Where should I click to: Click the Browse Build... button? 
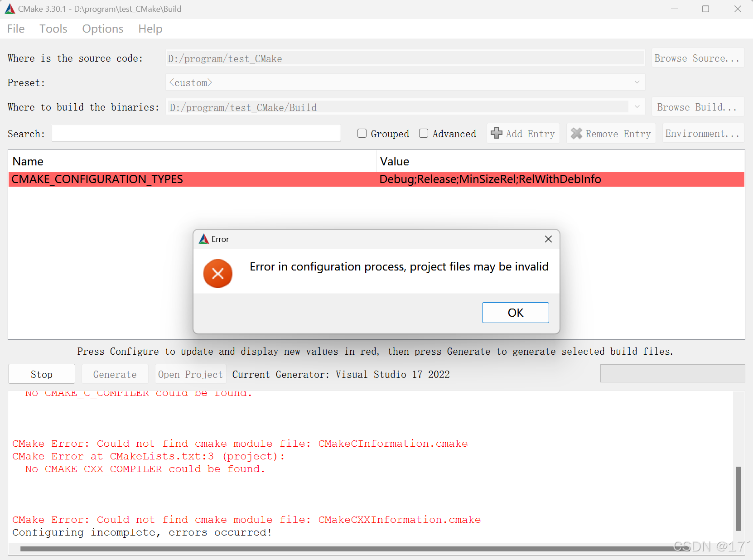(x=698, y=107)
